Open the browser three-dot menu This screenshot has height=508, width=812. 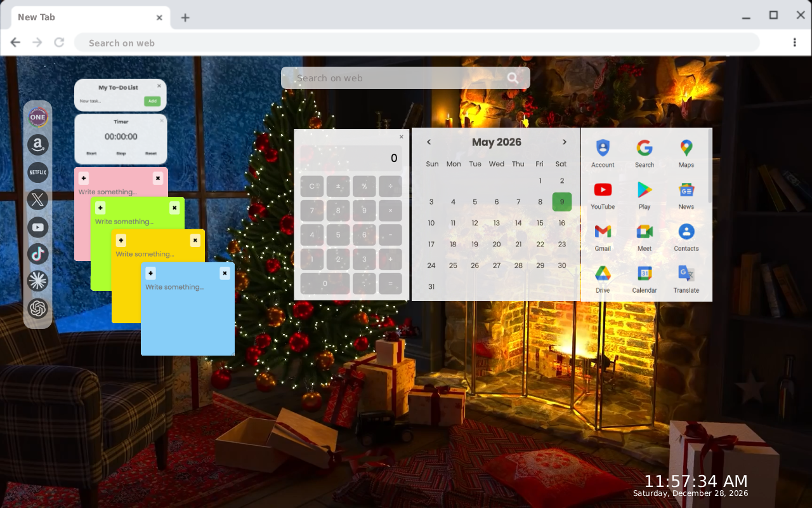coord(795,43)
